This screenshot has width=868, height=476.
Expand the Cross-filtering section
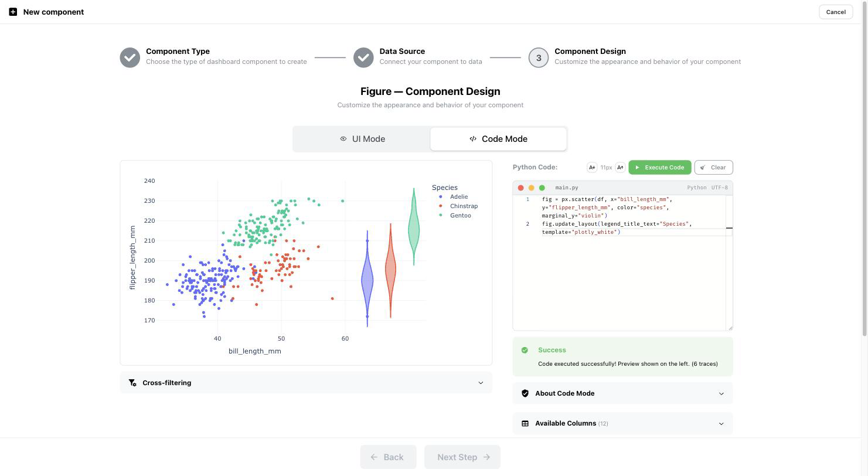(x=306, y=383)
